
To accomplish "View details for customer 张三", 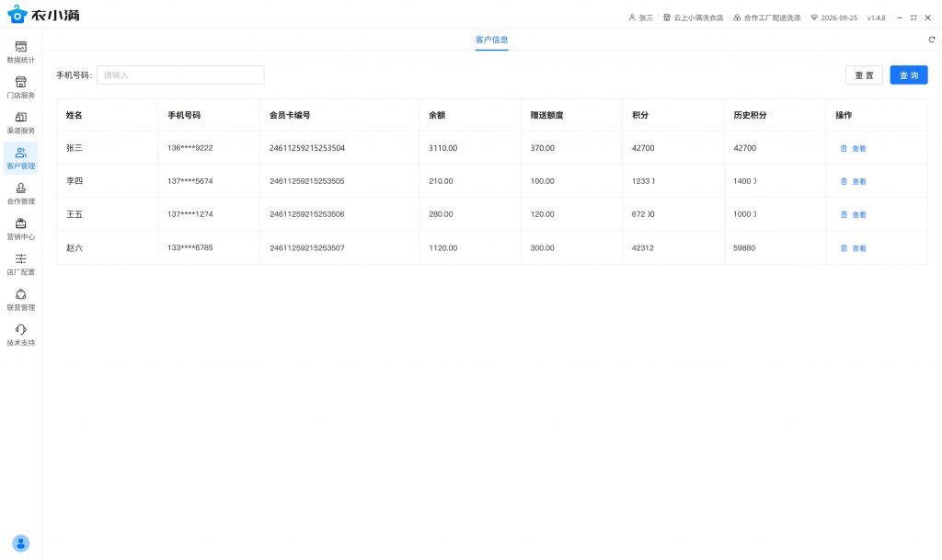I will pos(853,148).
